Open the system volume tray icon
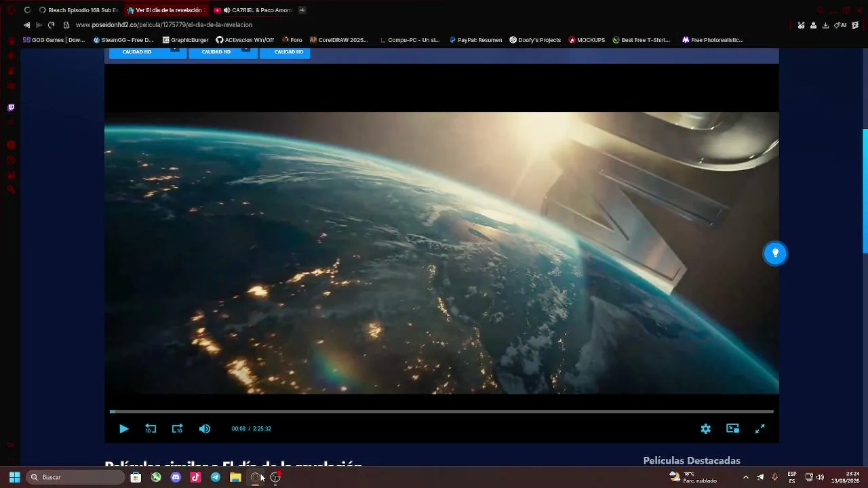 (x=821, y=477)
